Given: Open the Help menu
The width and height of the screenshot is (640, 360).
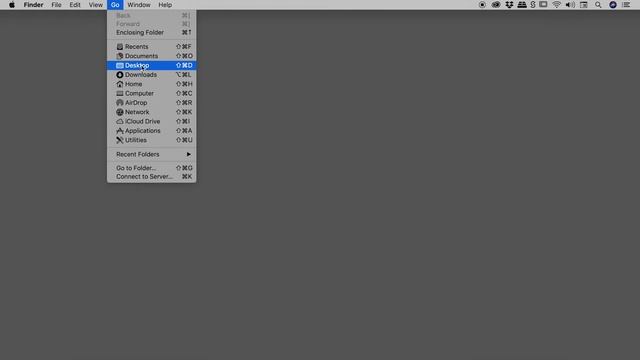Looking at the screenshot, I should coord(165,5).
